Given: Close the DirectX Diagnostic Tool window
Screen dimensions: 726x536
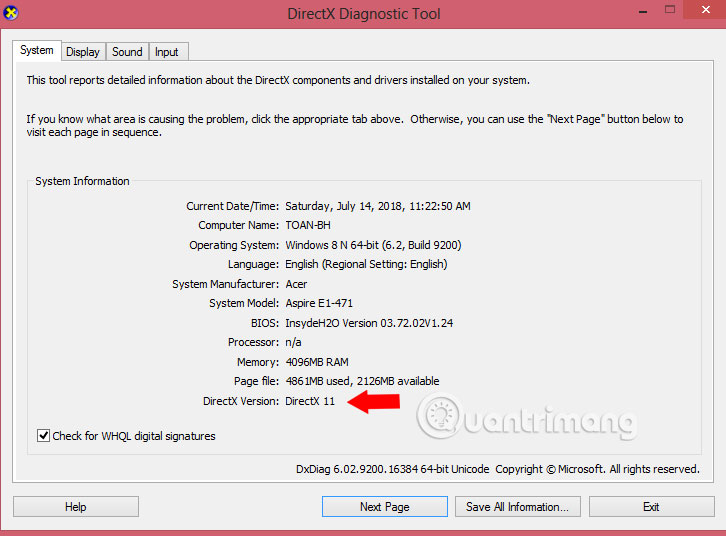Looking at the screenshot, I should point(705,10).
